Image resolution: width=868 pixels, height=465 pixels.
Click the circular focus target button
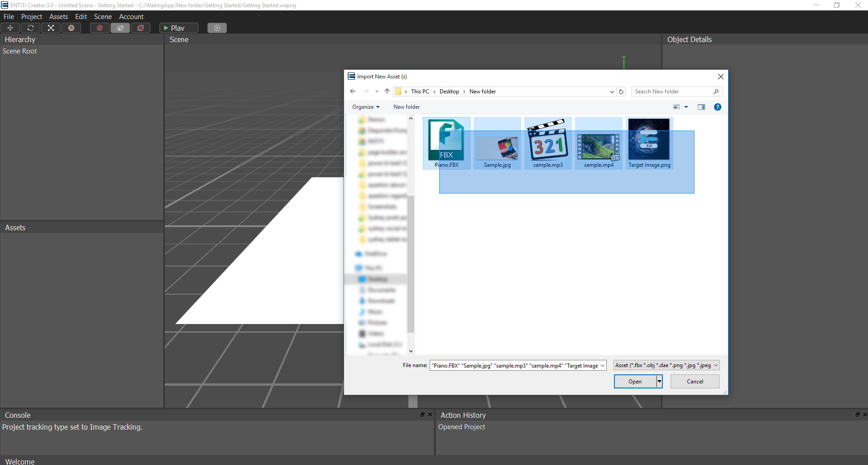point(217,28)
